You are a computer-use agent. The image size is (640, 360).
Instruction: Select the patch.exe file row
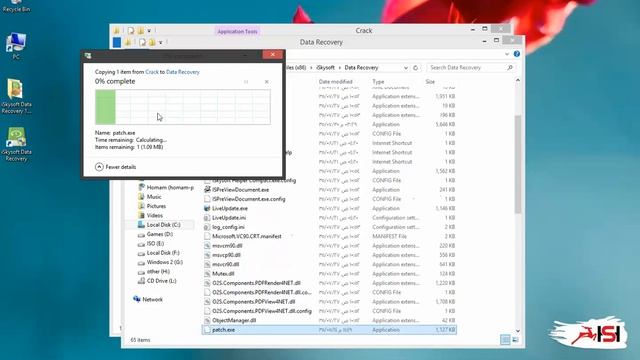click(329, 330)
